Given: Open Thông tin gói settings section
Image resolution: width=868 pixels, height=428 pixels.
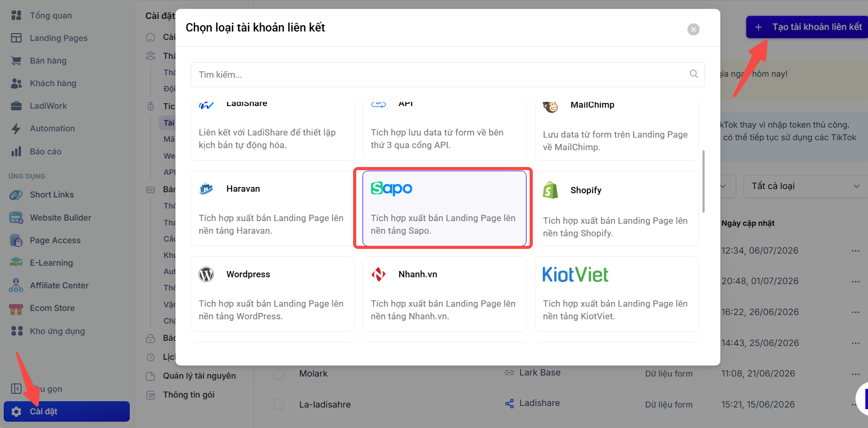Looking at the screenshot, I should coord(189,394).
